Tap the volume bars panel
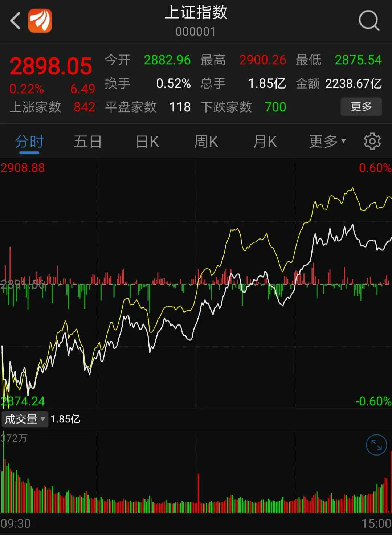 [196, 490]
